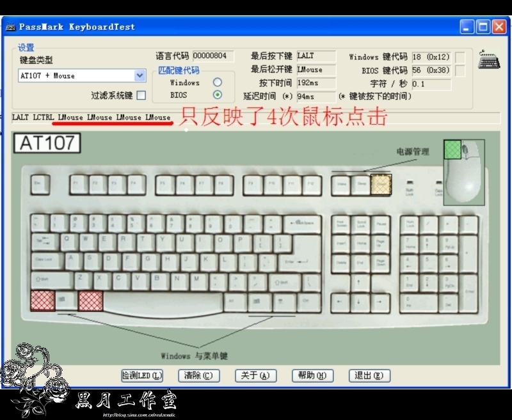Click the last key released field LMouse

(316, 70)
